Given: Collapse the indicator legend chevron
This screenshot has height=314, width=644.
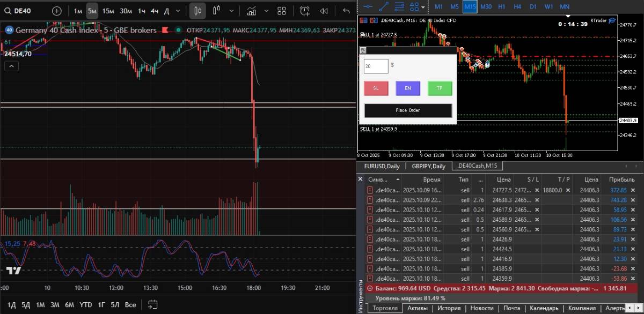Looking at the screenshot, I should [11, 66].
